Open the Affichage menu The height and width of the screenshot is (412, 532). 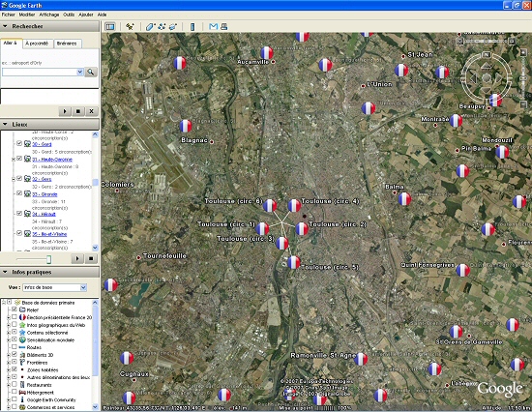click(x=49, y=15)
